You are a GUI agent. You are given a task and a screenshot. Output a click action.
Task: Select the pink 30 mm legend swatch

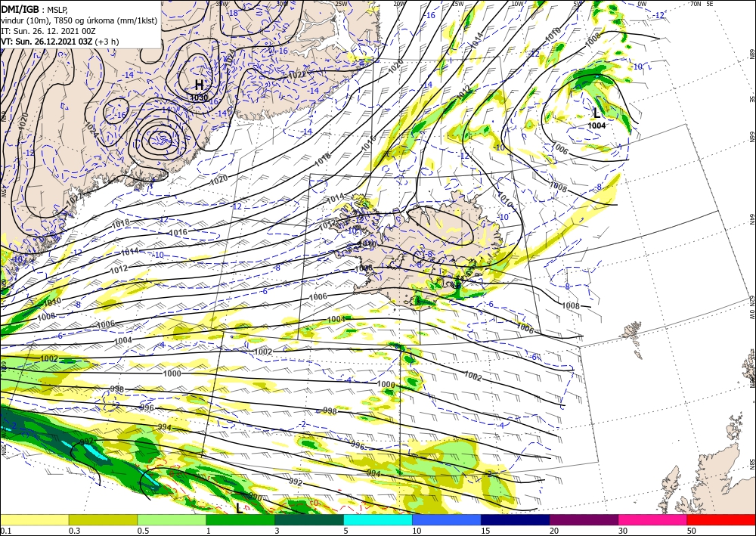(653, 519)
